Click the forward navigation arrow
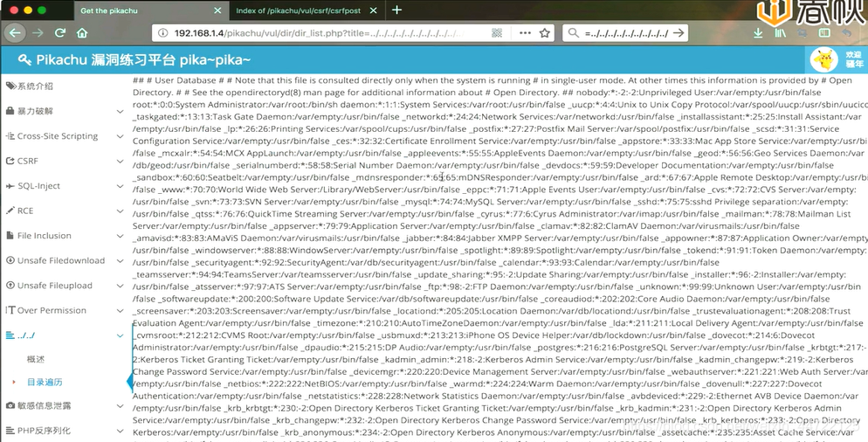The image size is (868, 442). point(38,32)
